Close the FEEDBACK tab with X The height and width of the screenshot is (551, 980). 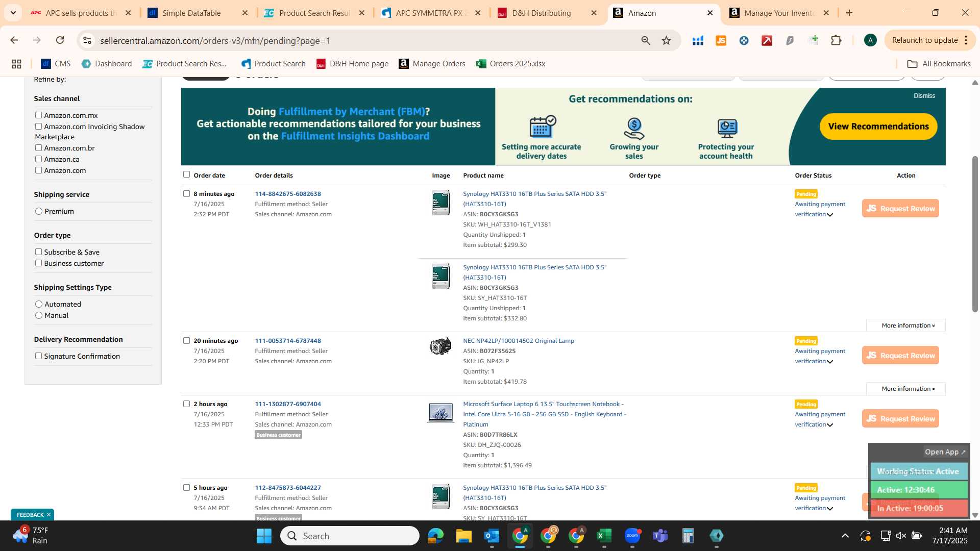pos(48,515)
